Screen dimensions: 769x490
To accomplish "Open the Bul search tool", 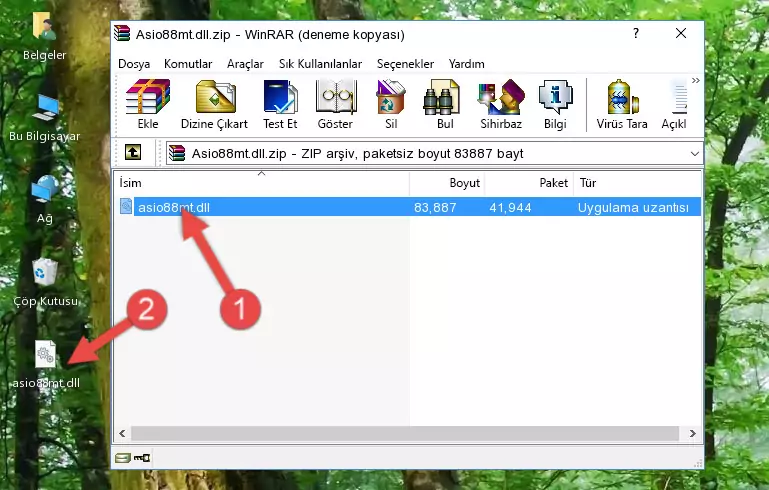I will [444, 104].
